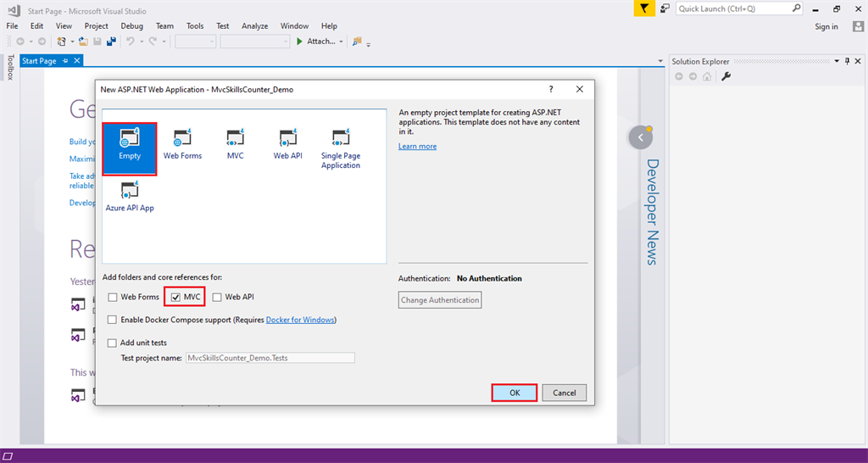Pick the Single Page Application template
This screenshot has width=868, height=463.
tap(341, 149)
